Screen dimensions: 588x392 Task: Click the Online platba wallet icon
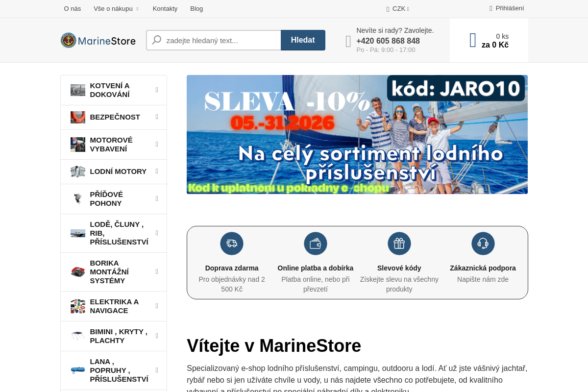(x=316, y=244)
